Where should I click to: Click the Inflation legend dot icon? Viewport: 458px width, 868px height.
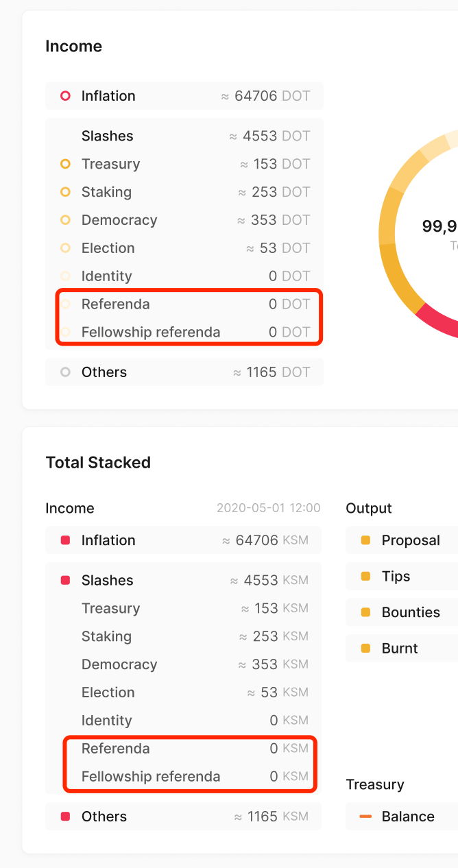[x=65, y=96]
